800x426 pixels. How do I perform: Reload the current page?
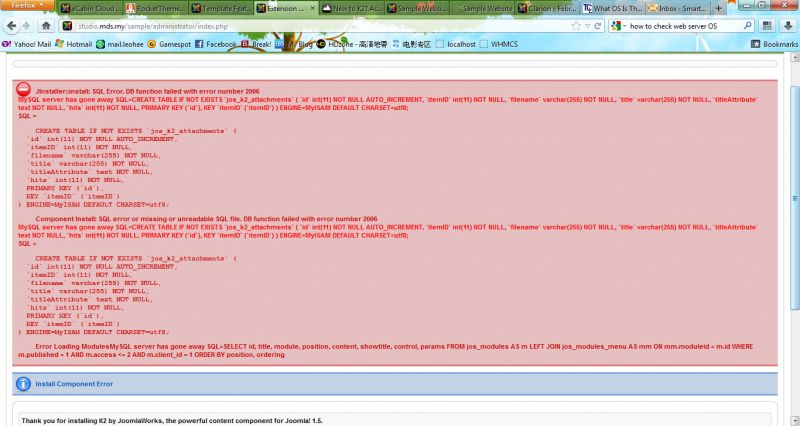pos(597,26)
